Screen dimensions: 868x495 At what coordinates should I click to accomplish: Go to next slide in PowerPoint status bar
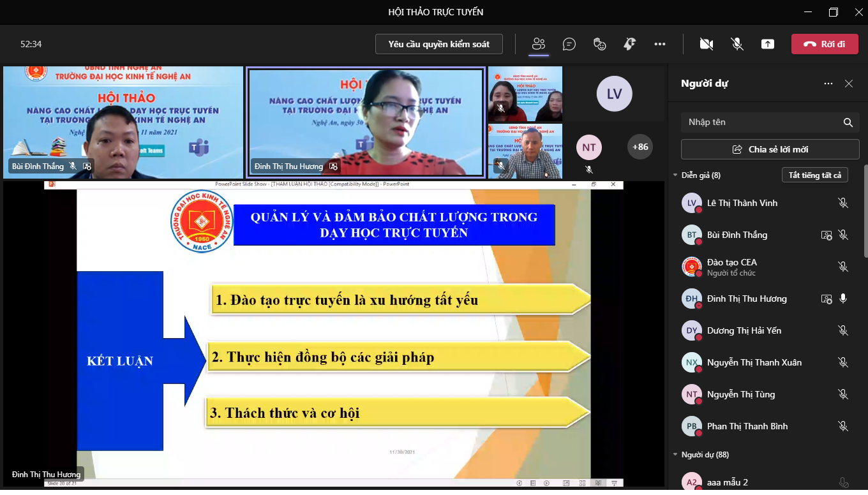coord(547,483)
